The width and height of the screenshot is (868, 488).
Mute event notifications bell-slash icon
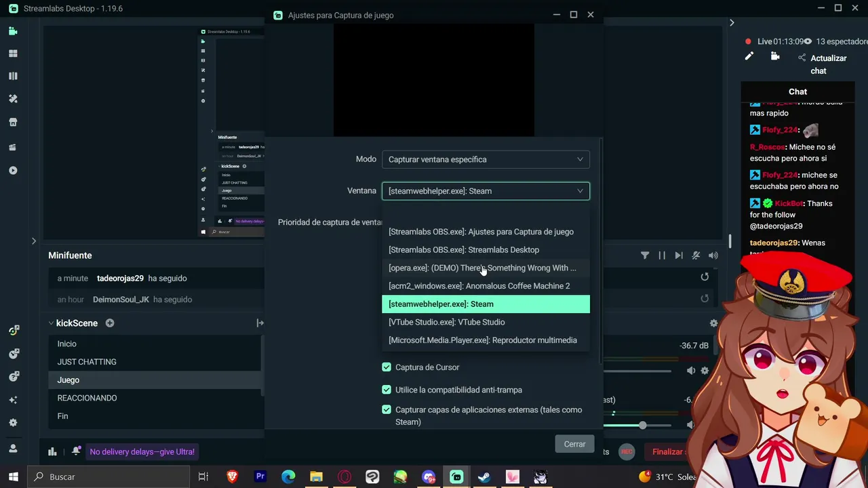click(x=696, y=256)
